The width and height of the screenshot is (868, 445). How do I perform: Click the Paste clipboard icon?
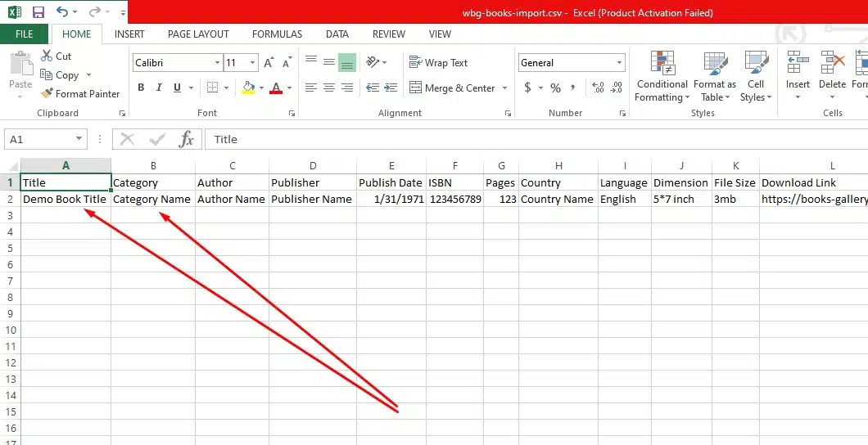coord(21,64)
